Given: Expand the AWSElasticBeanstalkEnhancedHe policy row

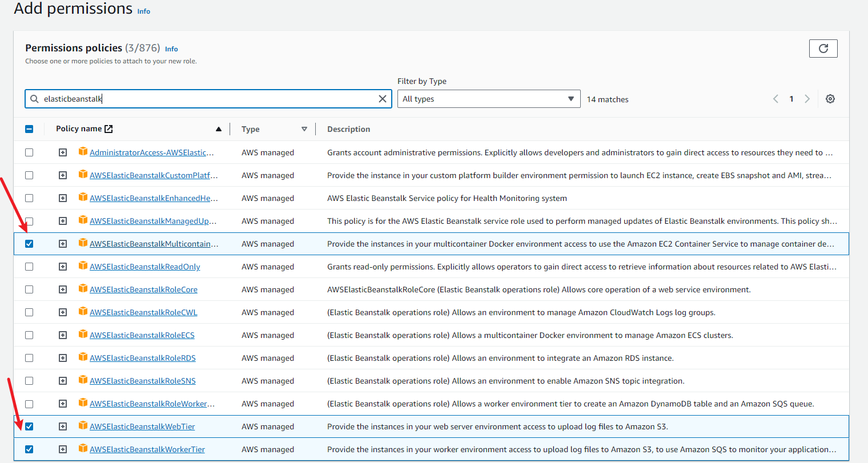Looking at the screenshot, I should [63, 198].
